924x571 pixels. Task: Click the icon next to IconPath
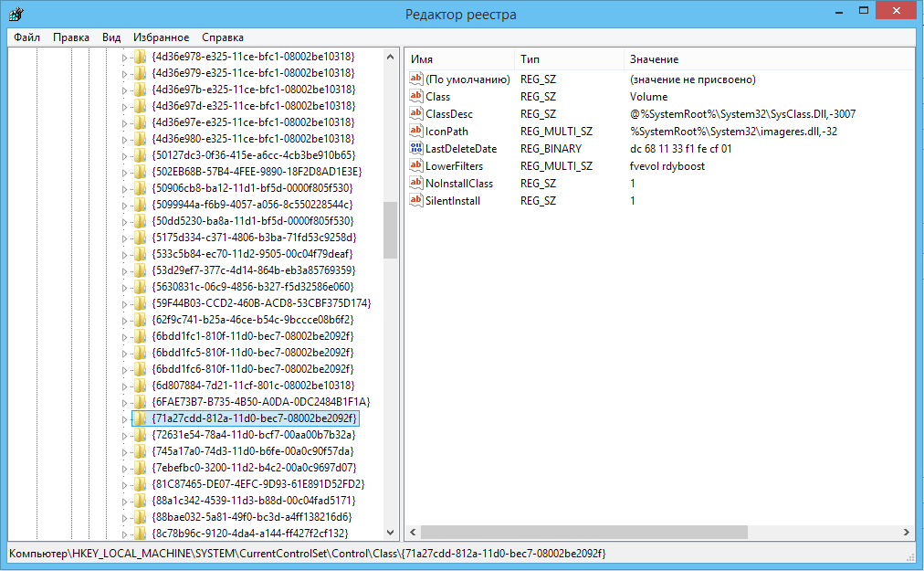pyautogui.click(x=416, y=131)
